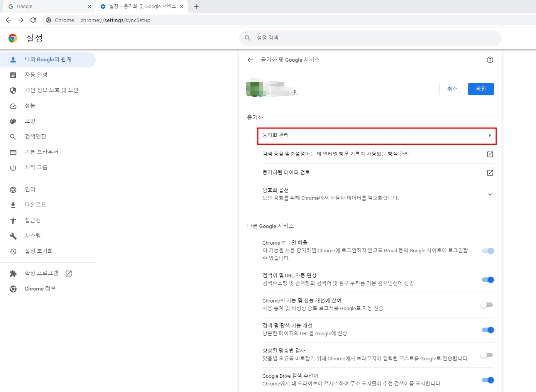536x392 pixels.
Task: Click the 설정 초기화 restore icon
Action: 13,251
